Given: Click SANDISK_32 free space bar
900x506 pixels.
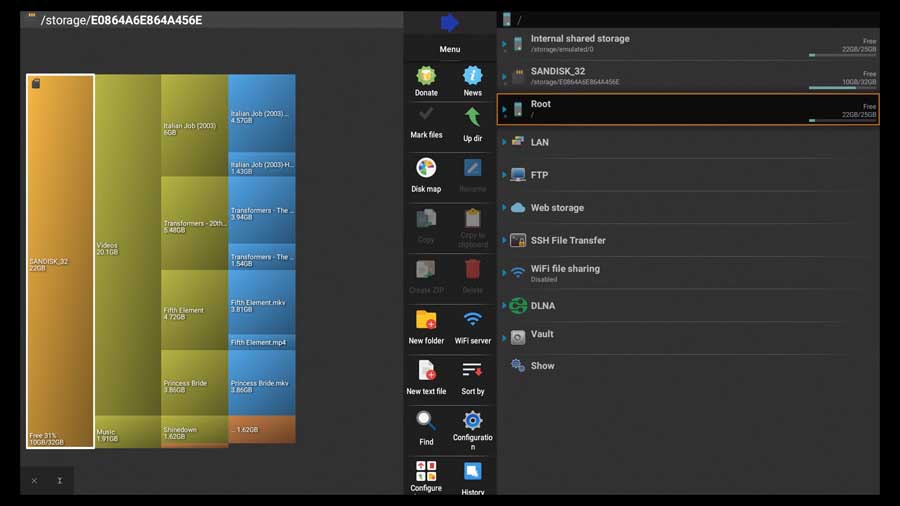Looking at the screenshot, I should (842, 88).
